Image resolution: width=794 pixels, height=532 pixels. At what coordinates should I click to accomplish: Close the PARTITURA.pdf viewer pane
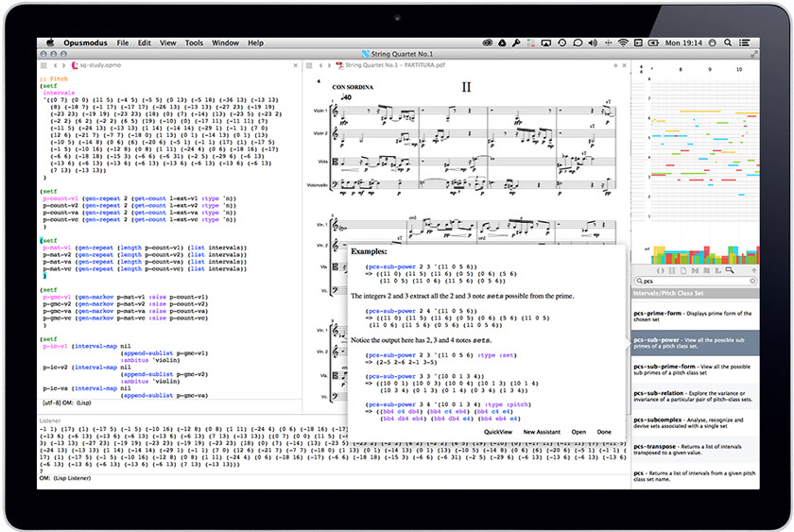625,65
